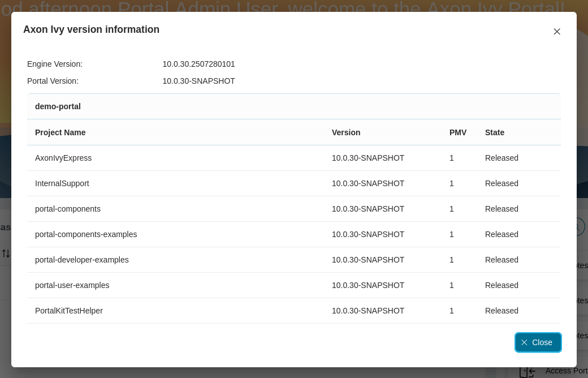The height and width of the screenshot is (378, 588).
Task: Click the Close button
Action: pos(538,342)
